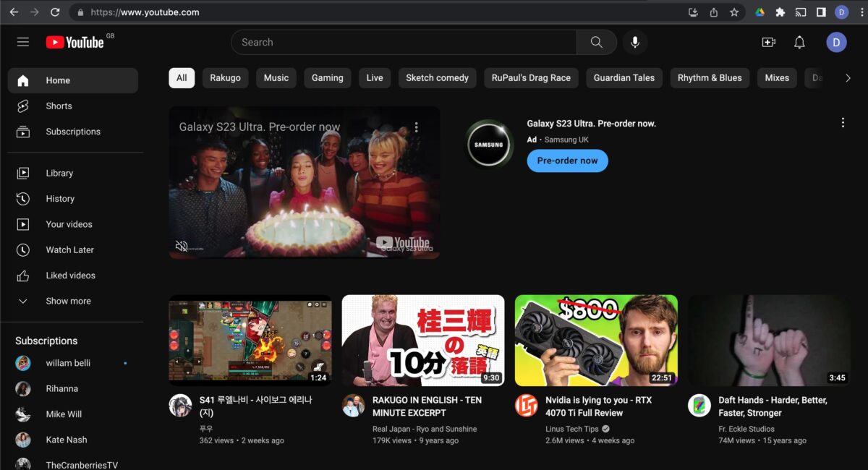Open Linus Tech Tips channel avatar
This screenshot has height=470, width=868.
click(526, 405)
